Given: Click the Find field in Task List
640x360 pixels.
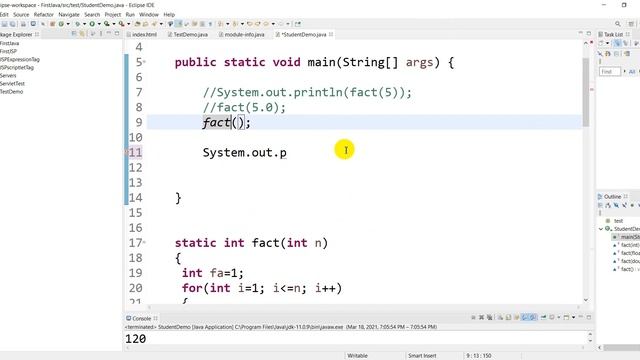Looking at the screenshot, I should click(x=609, y=71).
